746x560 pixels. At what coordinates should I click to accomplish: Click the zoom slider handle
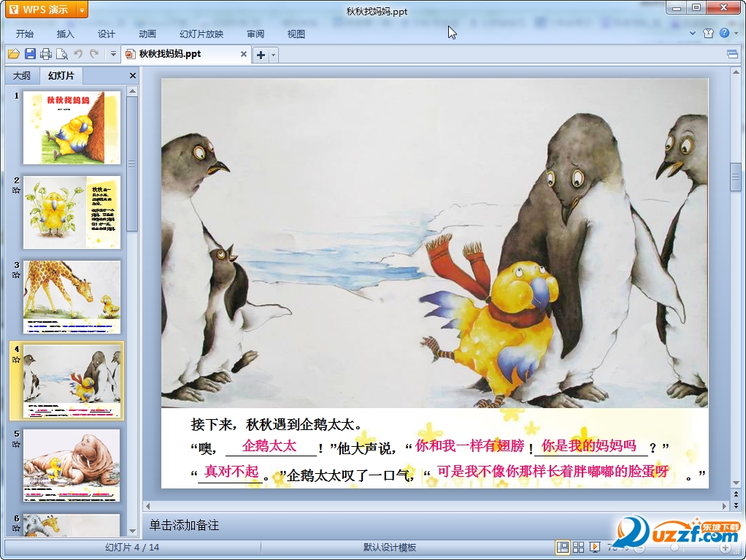pos(674,548)
